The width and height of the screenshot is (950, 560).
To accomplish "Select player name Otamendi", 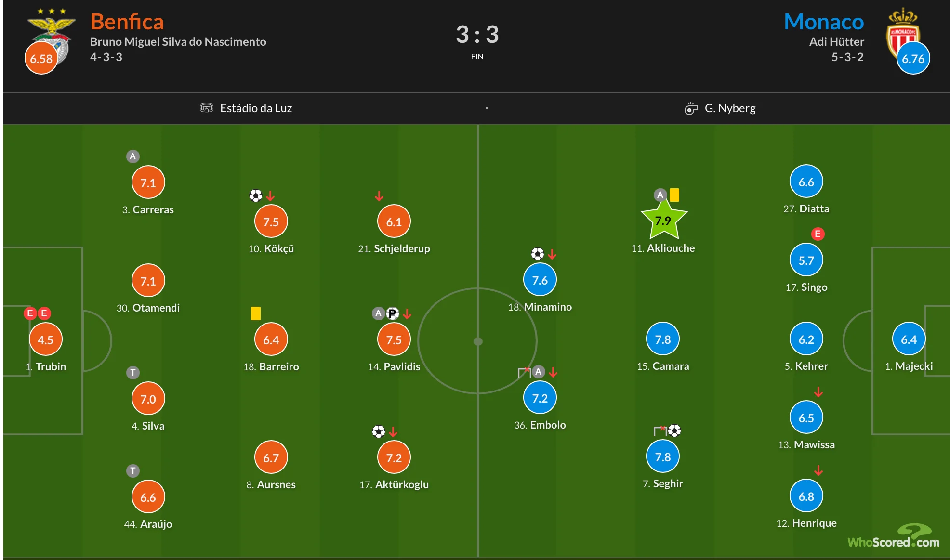I will pos(156,308).
